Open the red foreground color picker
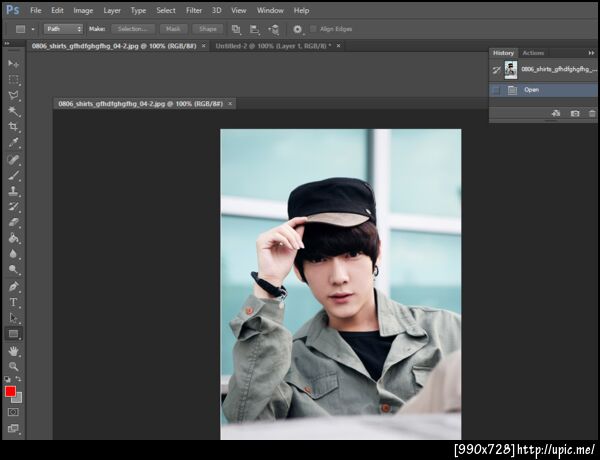 tap(10, 391)
